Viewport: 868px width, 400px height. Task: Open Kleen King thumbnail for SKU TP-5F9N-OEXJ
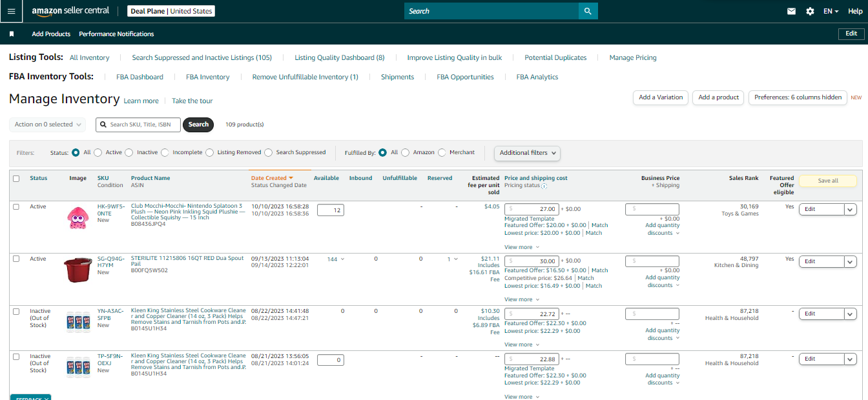pyautogui.click(x=78, y=366)
